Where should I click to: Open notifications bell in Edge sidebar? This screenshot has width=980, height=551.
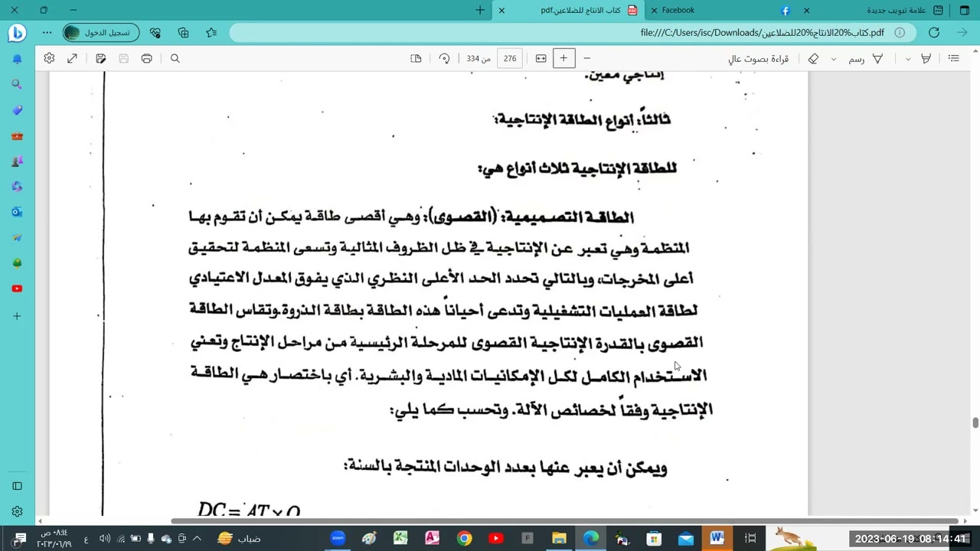tap(17, 59)
